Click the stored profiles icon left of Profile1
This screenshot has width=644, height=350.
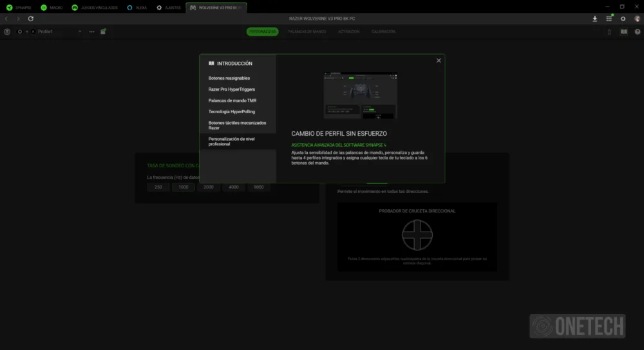click(x=7, y=32)
